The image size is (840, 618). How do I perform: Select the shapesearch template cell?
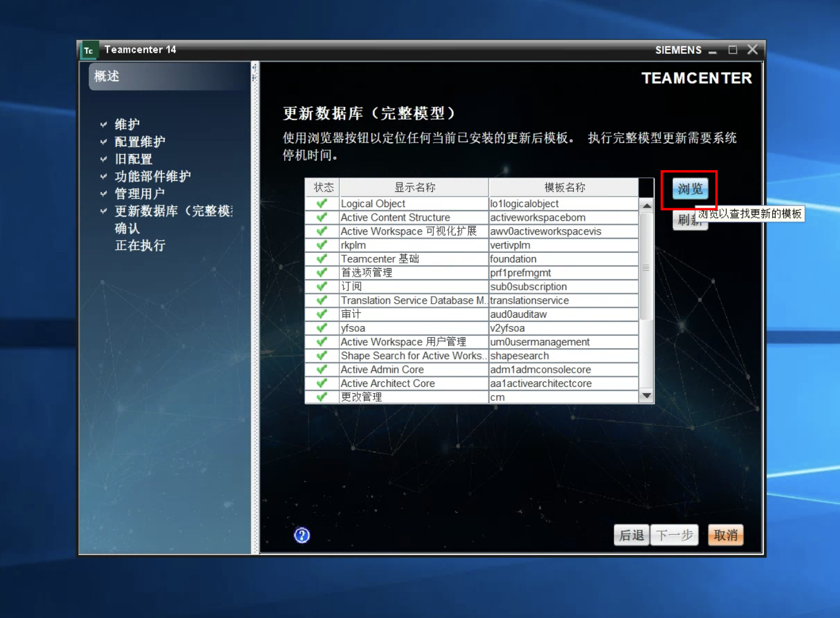[564, 356]
